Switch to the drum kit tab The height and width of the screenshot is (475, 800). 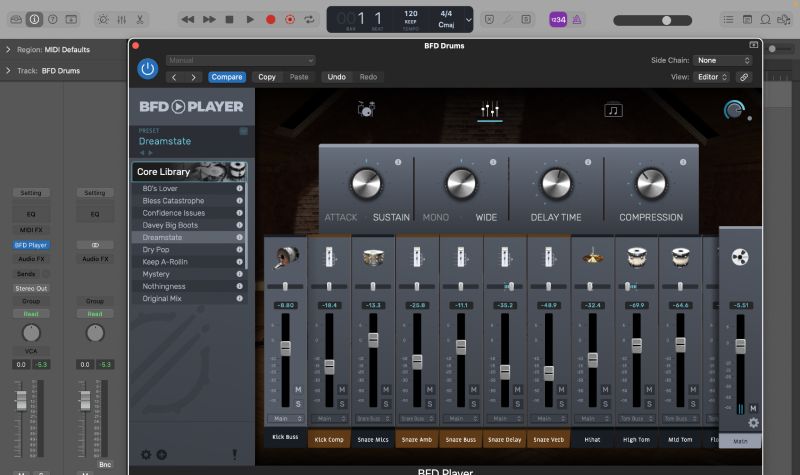[366, 109]
